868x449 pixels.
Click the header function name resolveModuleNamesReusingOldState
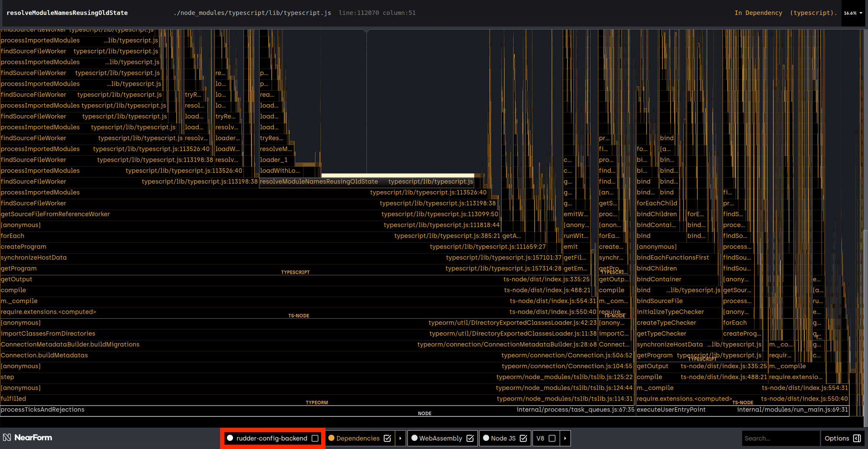tap(67, 13)
